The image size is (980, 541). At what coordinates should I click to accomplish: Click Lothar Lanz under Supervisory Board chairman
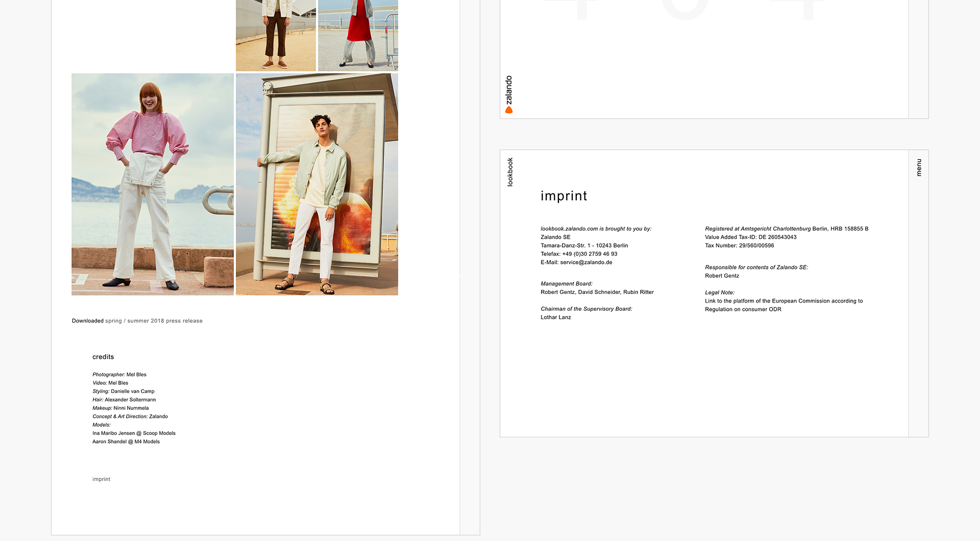click(x=555, y=317)
